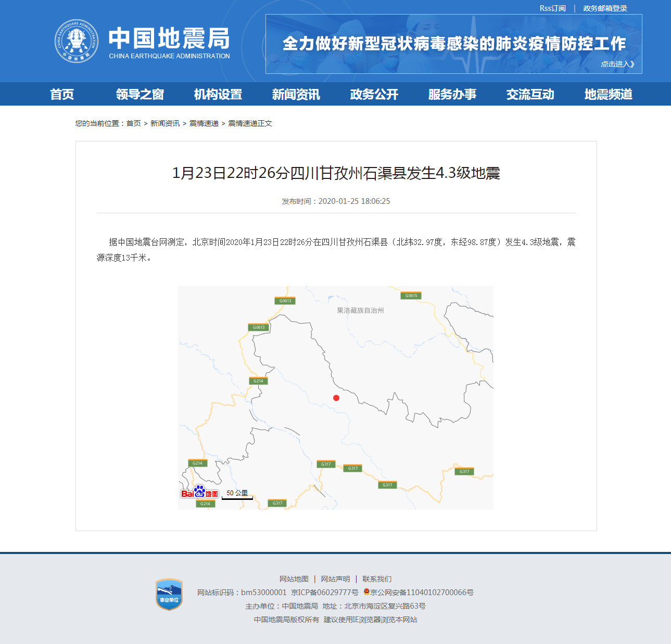Screen dimensions: 671x644
Task: Click the police badge icon beside 京公网安备
Action: click(x=366, y=592)
